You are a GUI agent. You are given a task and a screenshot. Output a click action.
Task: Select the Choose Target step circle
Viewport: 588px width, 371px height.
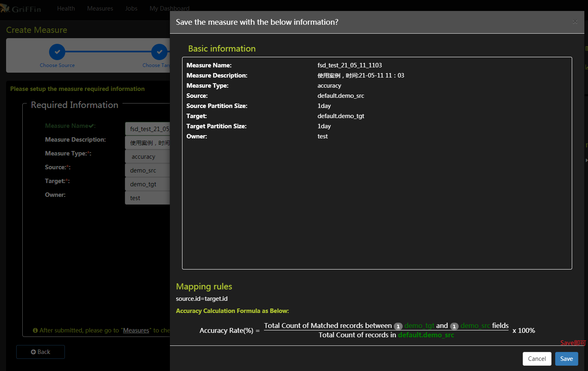tap(159, 52)
